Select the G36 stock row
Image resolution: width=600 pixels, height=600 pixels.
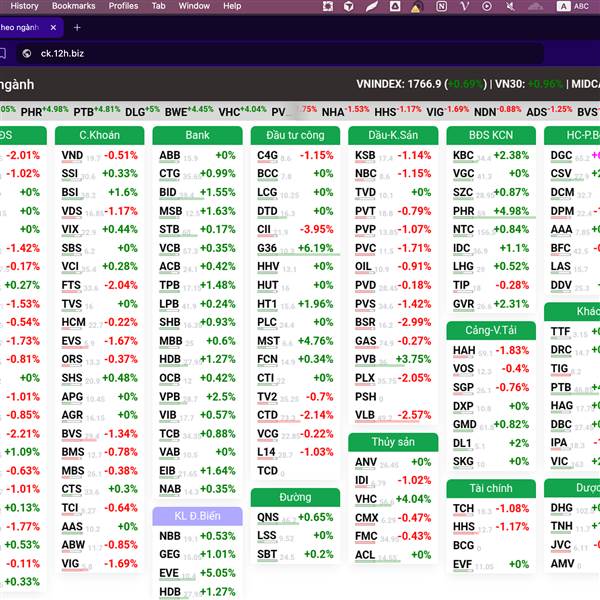click(x=295, y=248)
